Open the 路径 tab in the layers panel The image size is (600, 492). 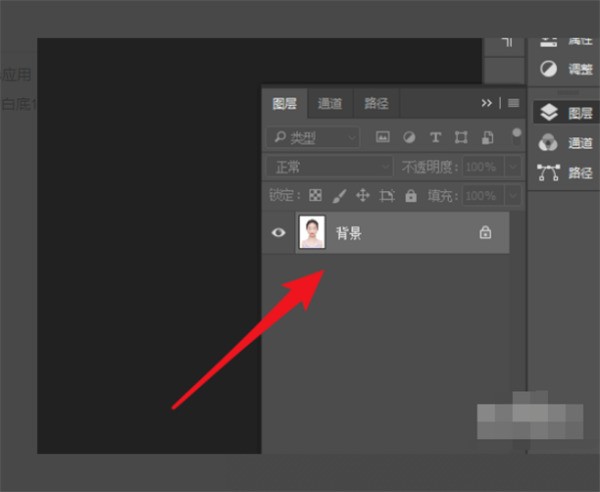[377, 103]
